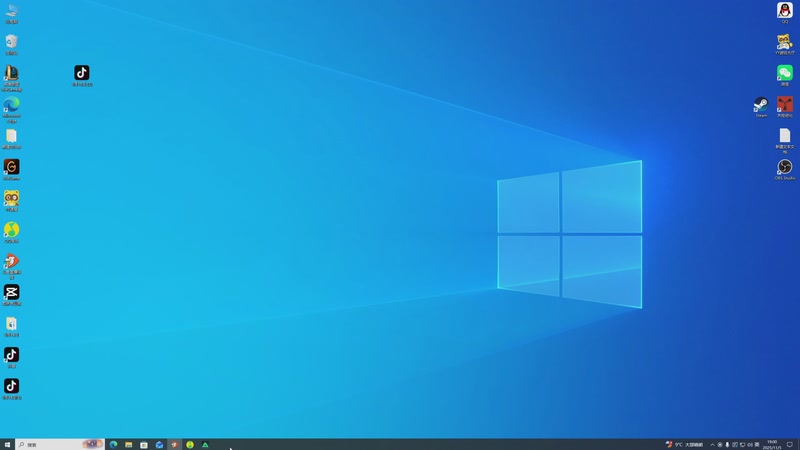Select the Douyin icon isolated from the left column

point(82,75)
